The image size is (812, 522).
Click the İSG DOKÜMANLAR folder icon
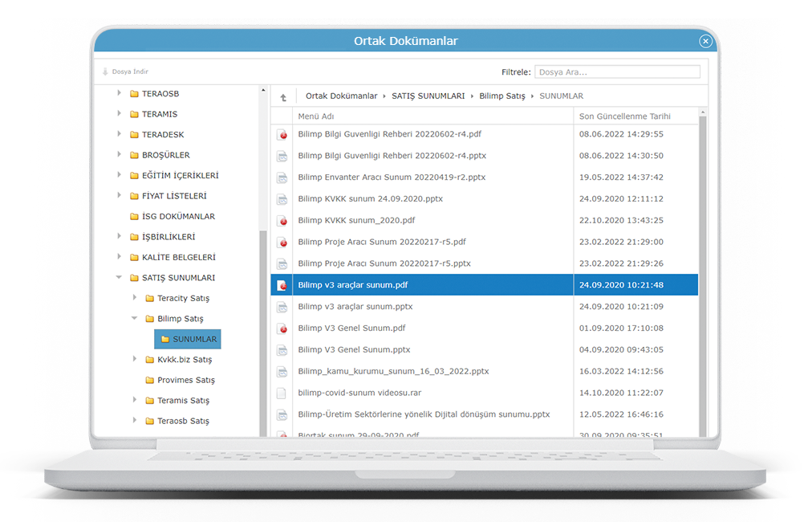[134, 217]
